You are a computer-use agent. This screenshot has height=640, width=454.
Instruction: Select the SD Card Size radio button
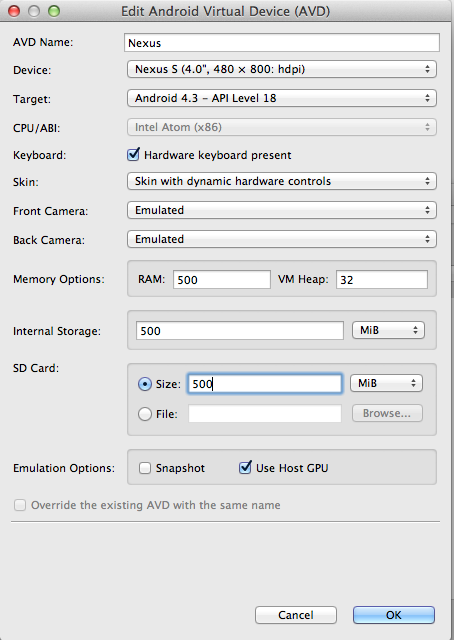pos(145,384)
